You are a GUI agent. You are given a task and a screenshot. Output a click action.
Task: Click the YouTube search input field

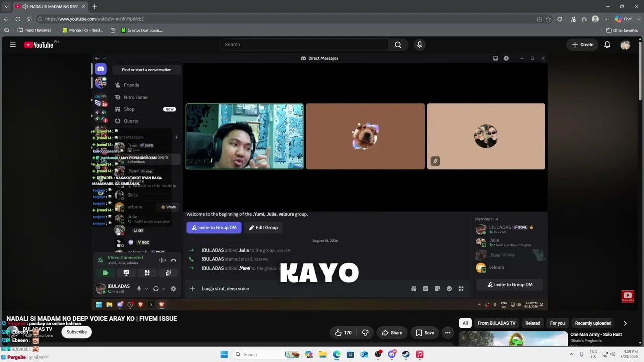pyautogui.click(x=304, y=45)
